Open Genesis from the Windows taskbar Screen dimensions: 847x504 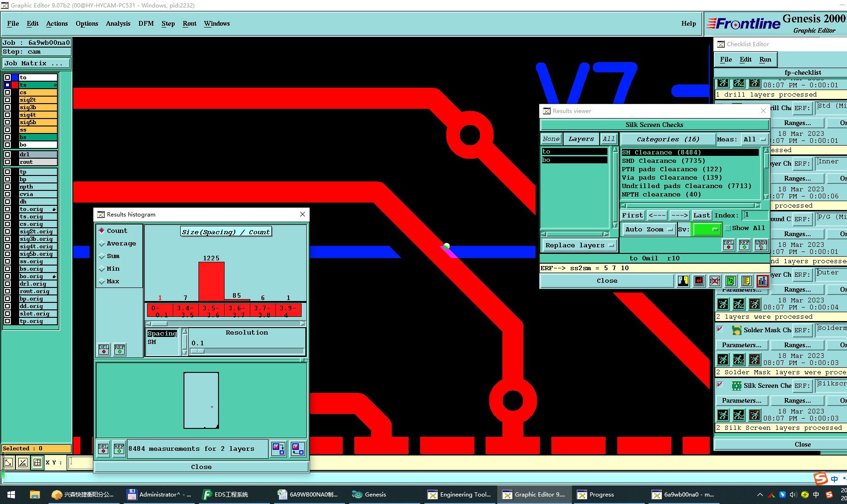(369, 494)
